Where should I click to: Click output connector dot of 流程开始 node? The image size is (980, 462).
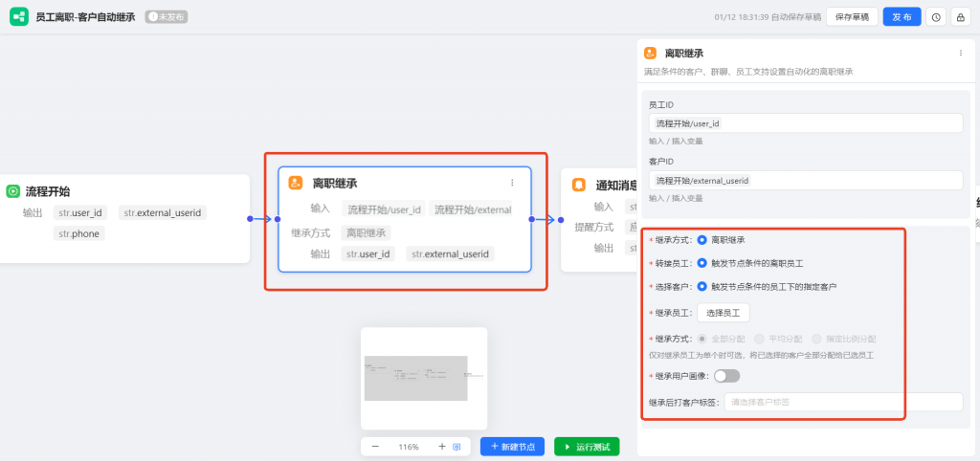coord(250,218)
